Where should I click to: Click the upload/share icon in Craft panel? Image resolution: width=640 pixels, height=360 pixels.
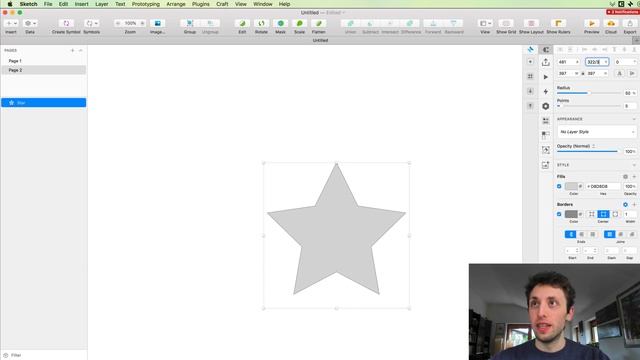point(546,62)
